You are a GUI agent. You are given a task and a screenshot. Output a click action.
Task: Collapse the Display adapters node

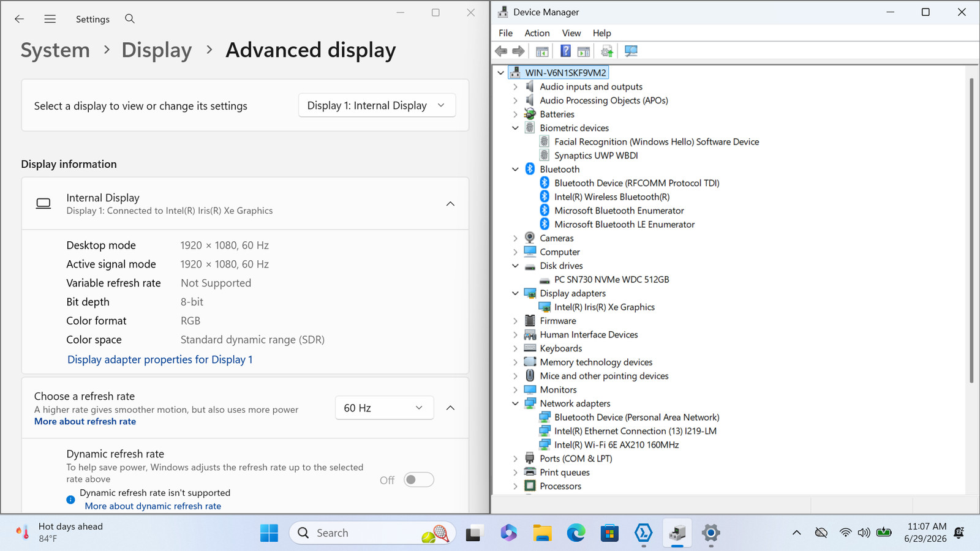click(x=515, y=293)
